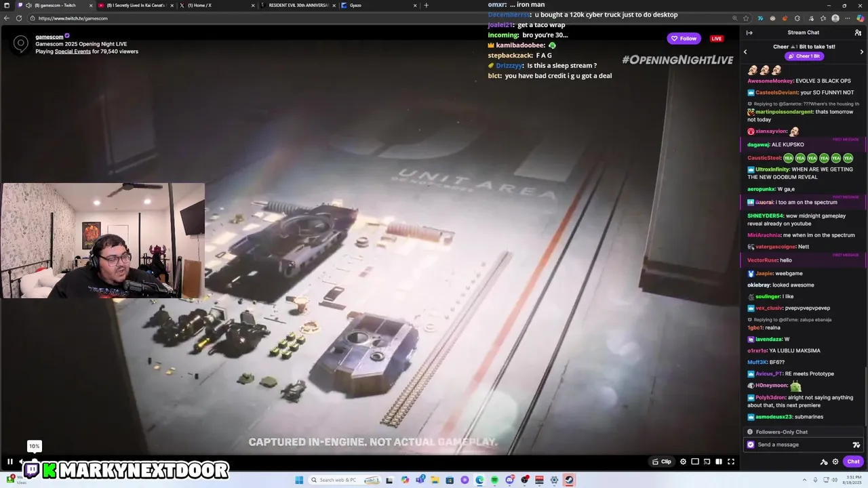Open the Special Events category link
868x488 pixels.
click(73, 52)
